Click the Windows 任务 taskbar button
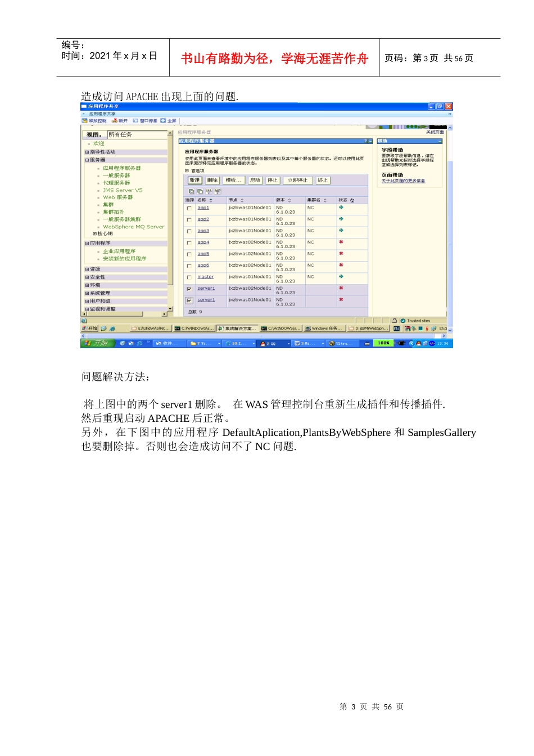 pyautogui.click(x=325, y=328)
